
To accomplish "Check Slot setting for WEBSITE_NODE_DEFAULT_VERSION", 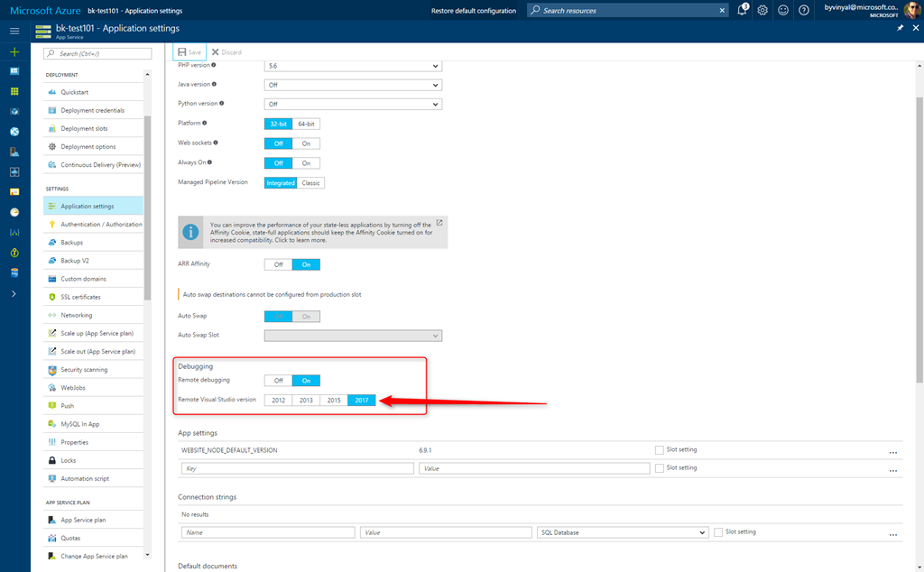I will pos(660,450).
